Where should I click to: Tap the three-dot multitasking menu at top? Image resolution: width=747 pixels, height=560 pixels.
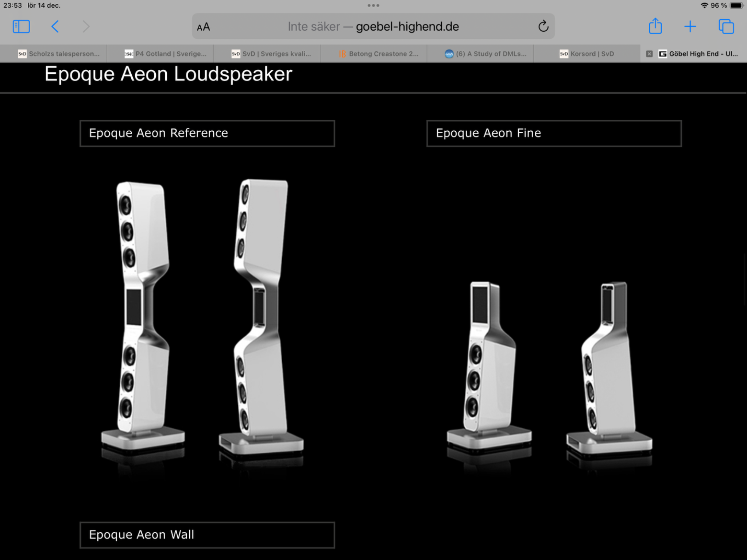click(x=373, y=5)
